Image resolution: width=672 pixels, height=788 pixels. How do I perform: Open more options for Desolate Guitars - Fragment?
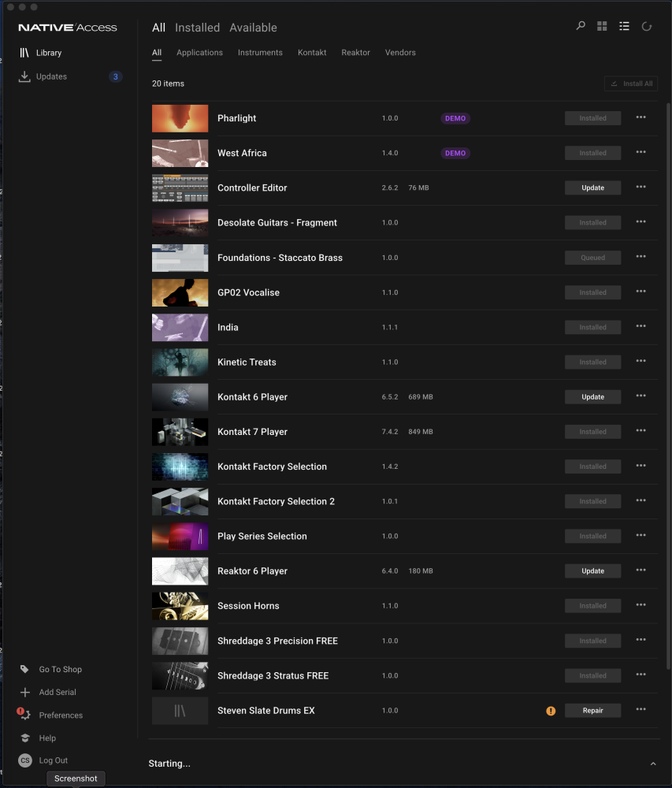pos(640,221)
